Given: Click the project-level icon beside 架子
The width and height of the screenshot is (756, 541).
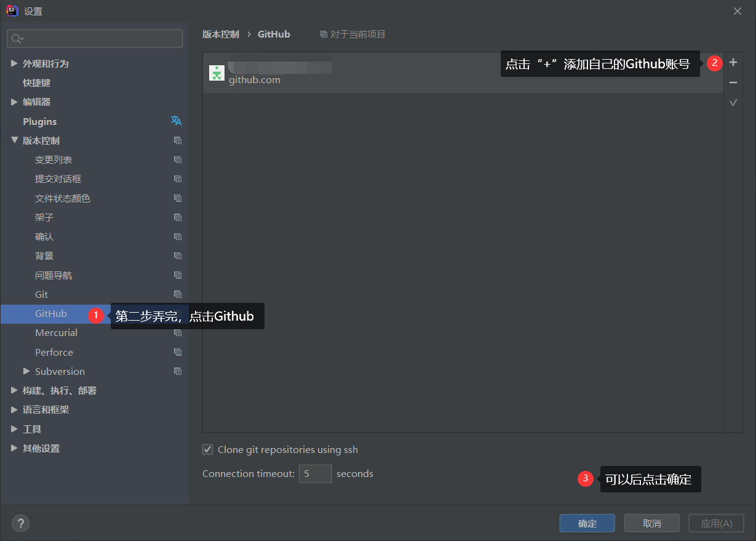Looking at the screenshot, I should click(x=178, y=217).
